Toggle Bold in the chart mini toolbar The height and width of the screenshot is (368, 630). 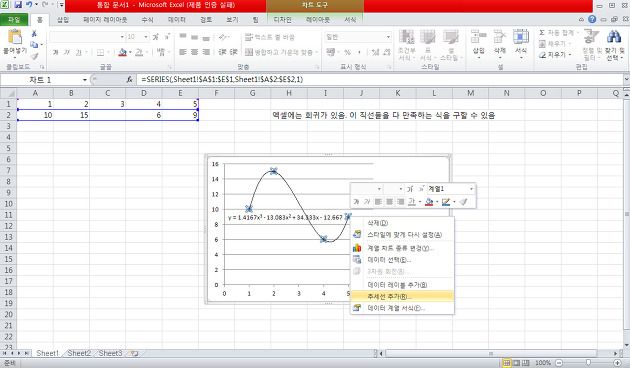point(356,202)
